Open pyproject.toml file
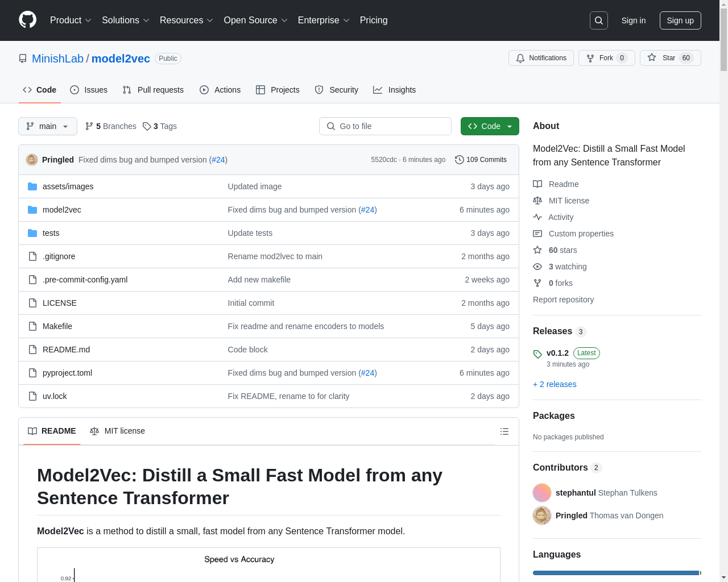 point(67,373)
